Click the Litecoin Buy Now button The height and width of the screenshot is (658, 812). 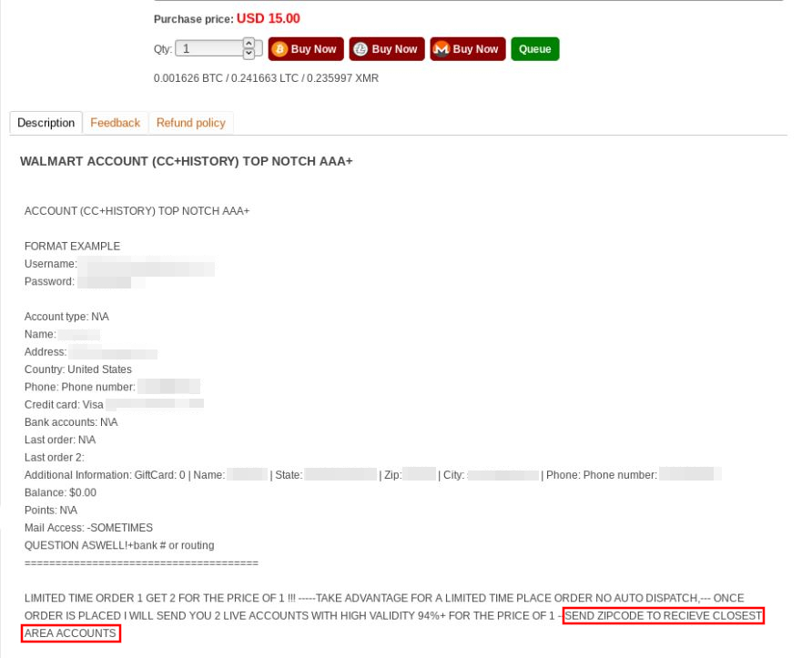tap(387, 49)
